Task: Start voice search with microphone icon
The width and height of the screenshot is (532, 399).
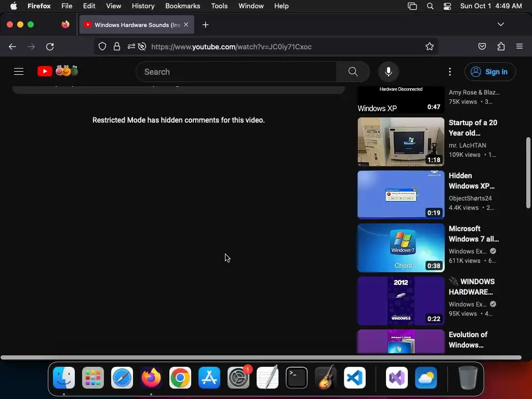Action: pyautogui.click(x=389, y=72)
